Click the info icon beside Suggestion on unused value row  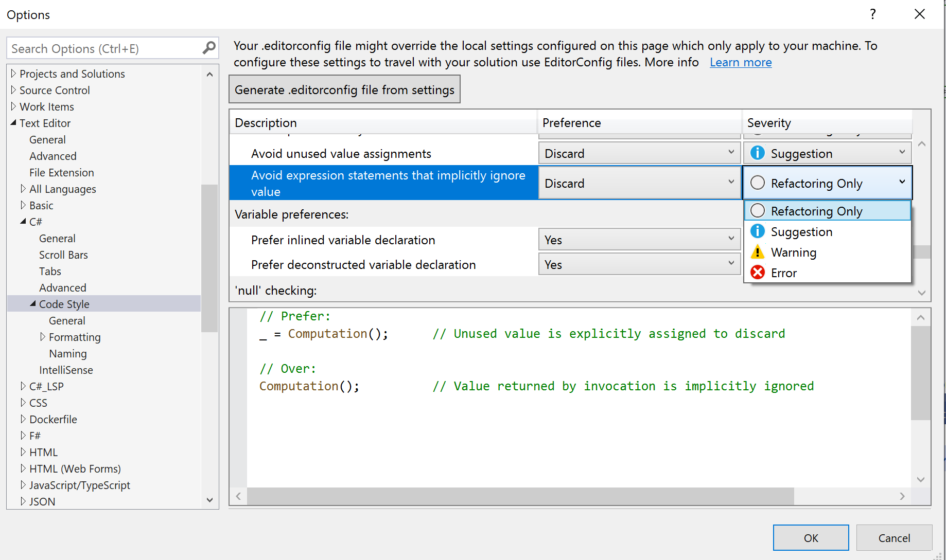pos(757,152)
